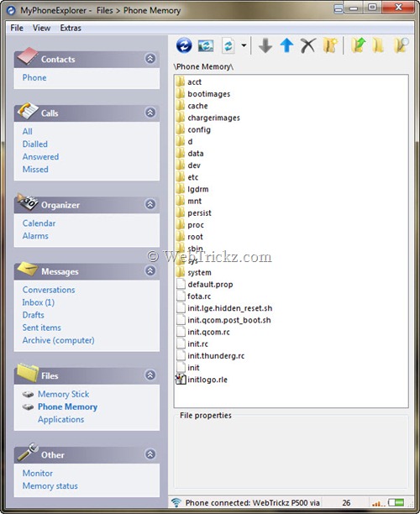
Task: Click the new folder icon with star
Action: 330,45
